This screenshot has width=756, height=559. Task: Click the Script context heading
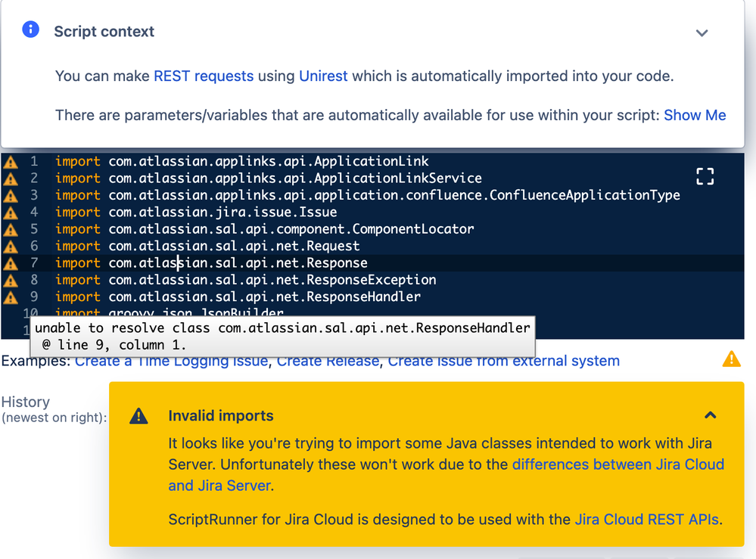point(104,31)
